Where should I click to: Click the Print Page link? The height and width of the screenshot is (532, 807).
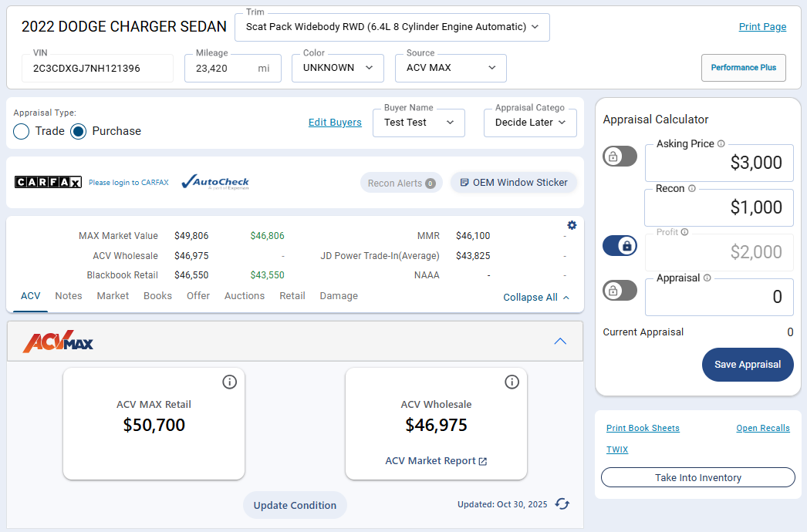point(762,27)
